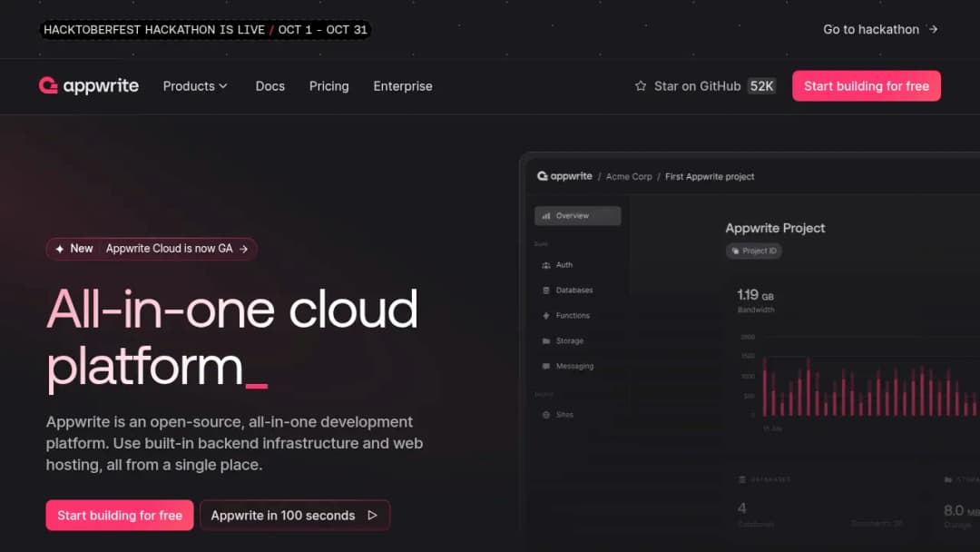Screen dimensions: 980x552
Task: Click the Messaging chat bubble icon
Action: (546, 366)
